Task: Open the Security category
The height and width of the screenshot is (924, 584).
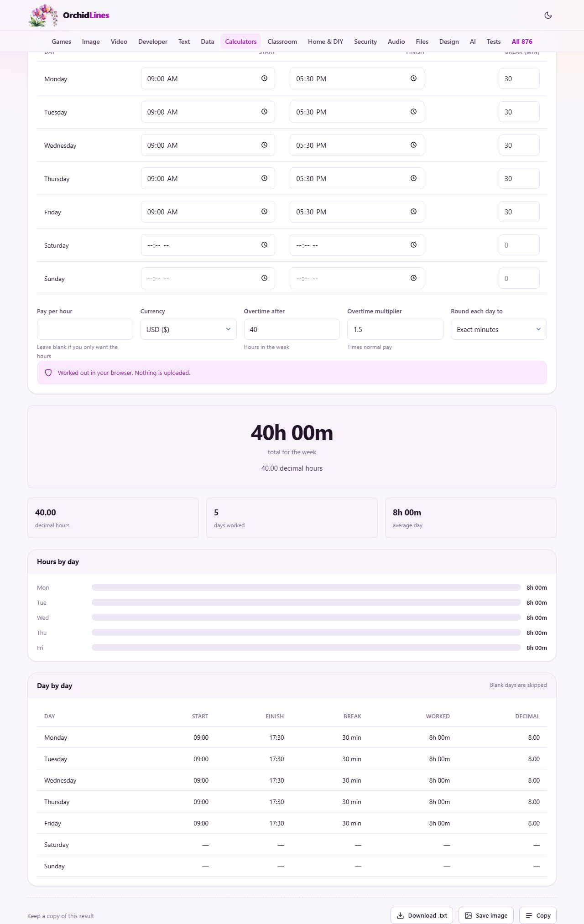Action: 365,42
